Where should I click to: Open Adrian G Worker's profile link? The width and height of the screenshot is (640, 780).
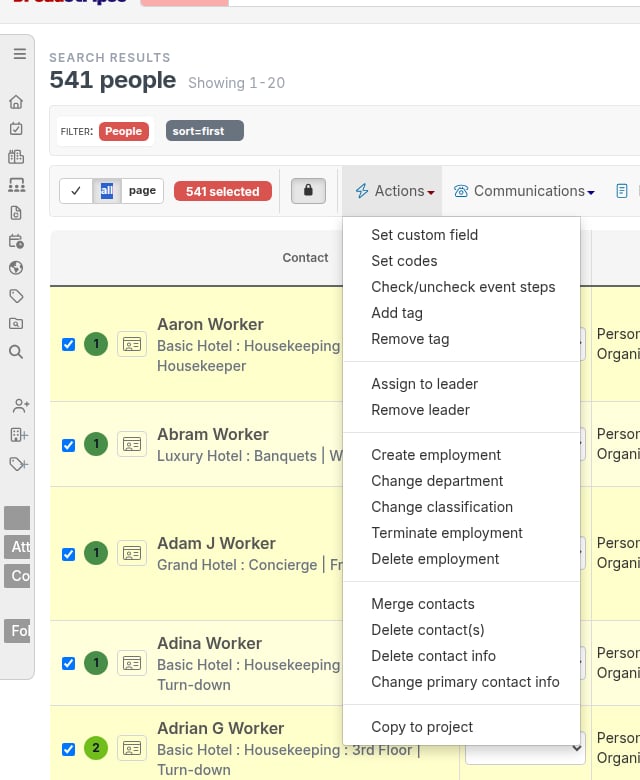click(x=220, y=728)
